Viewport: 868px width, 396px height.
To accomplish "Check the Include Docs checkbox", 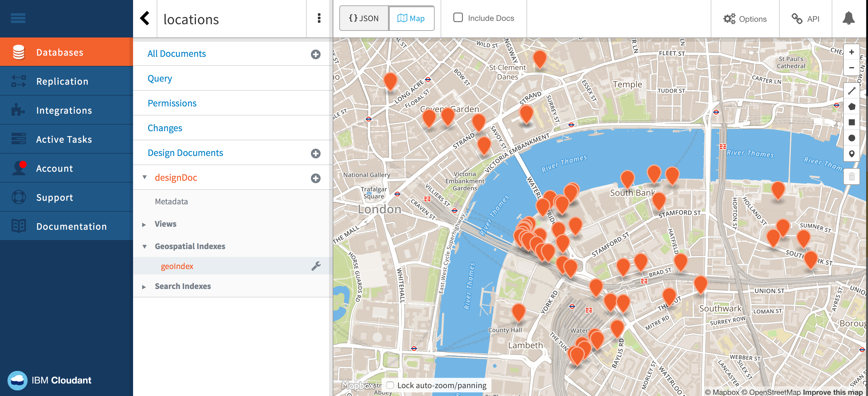I will [458, 18].
